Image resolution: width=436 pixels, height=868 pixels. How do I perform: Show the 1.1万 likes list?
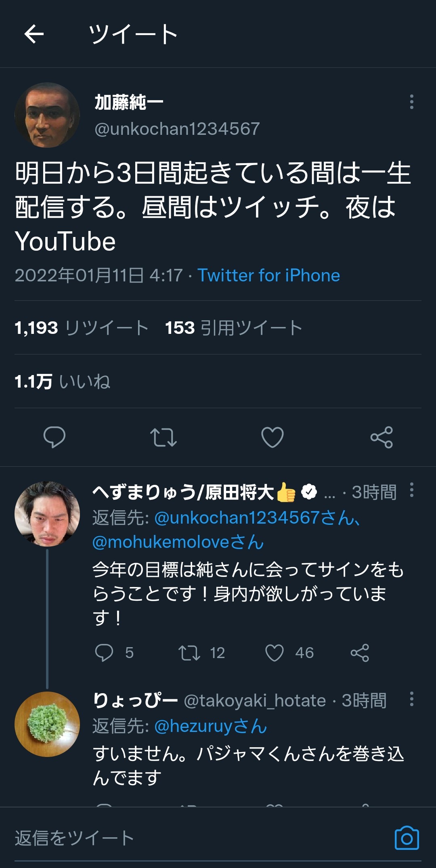click(x=63, y=382)
